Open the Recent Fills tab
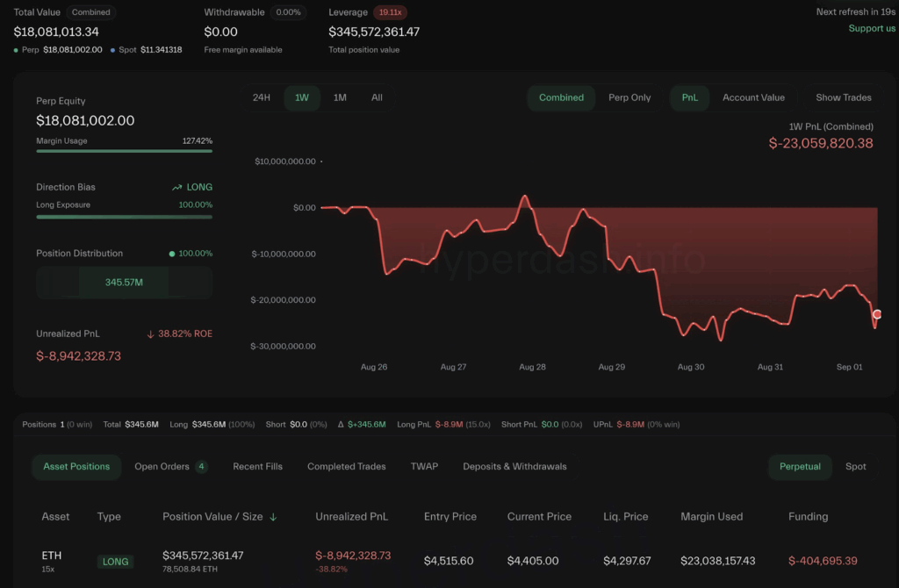Viewport: 899px width, 588px height. 257,467
